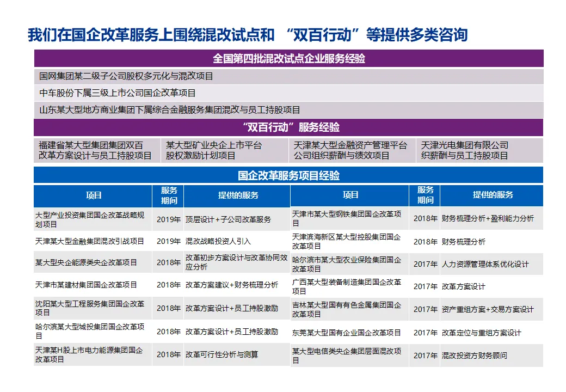Click 2019年 in the 大型产业投资集团 row
The height and width of the screenshot is (392, 566).
tap(168, 219)
